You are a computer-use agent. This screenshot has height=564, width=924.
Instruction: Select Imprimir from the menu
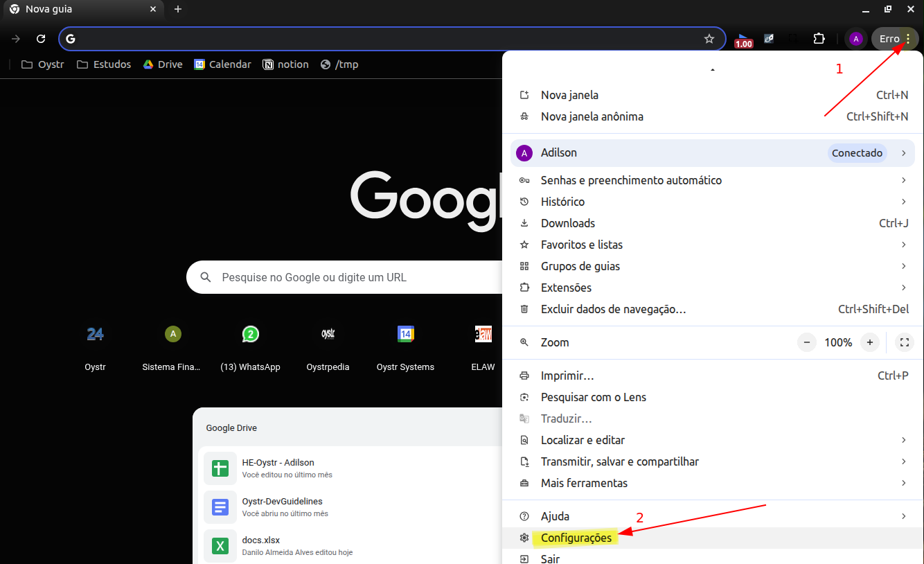(x=713, y=376)
